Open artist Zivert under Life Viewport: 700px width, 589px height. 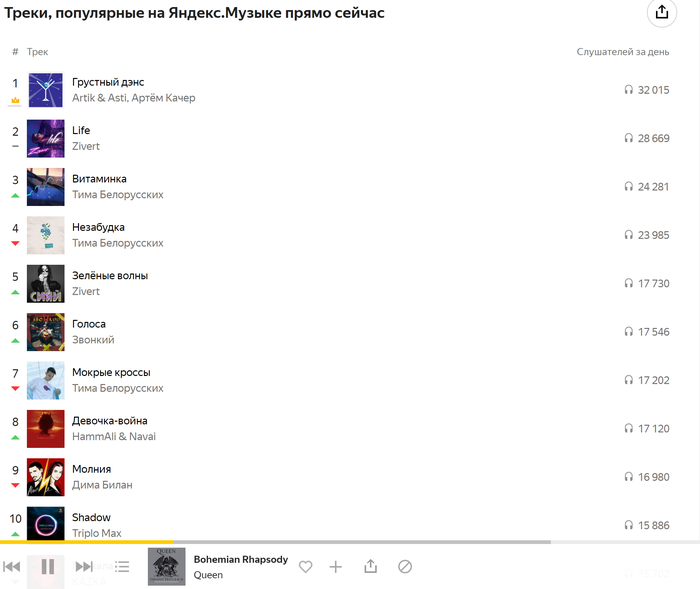(x=86, y=146)
